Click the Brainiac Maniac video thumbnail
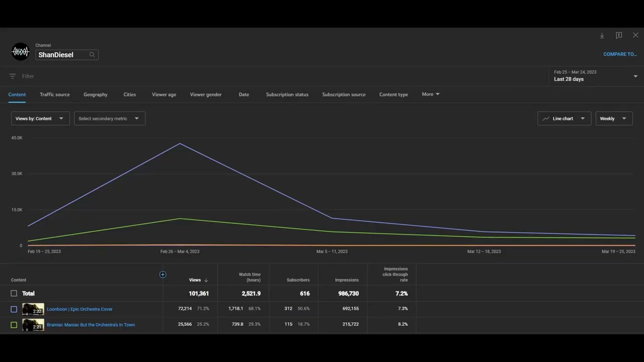 (x=33, y=325)
